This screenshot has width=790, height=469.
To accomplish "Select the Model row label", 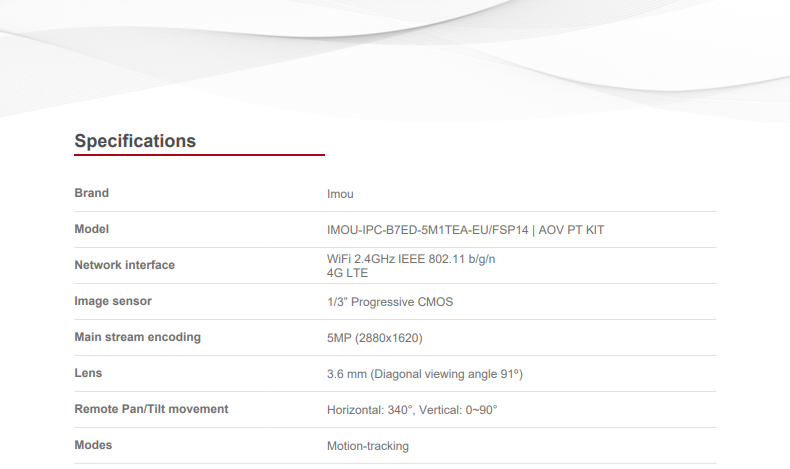I will click(91, 229).
